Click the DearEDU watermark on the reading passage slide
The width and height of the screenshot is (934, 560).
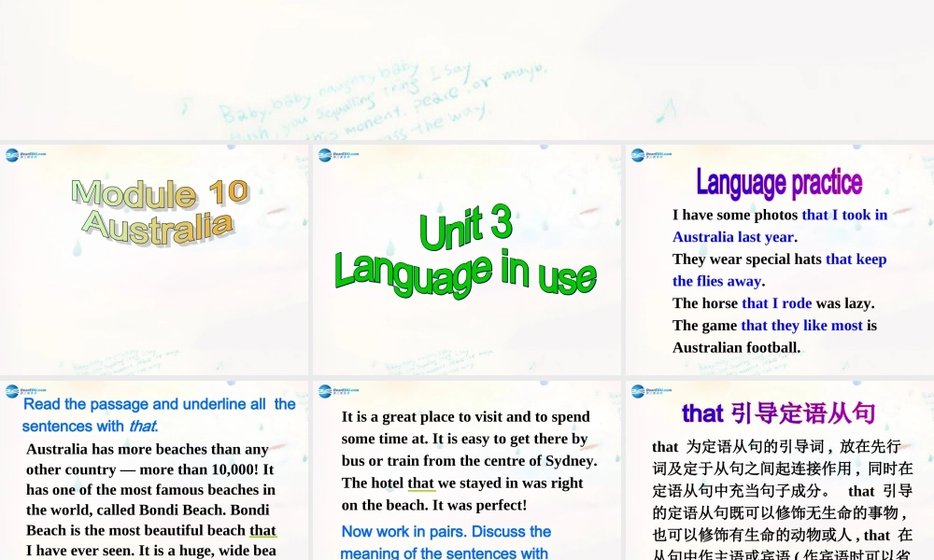click(x=21, y=392)
